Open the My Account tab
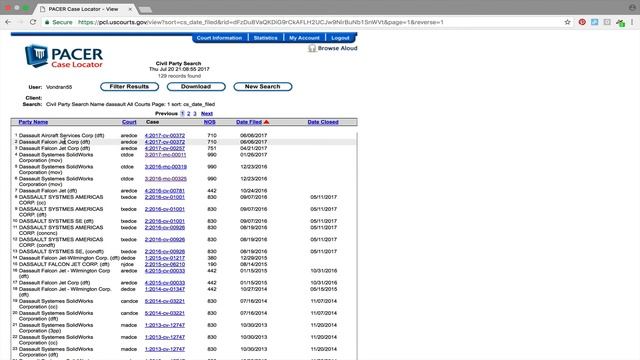The height and width of the screenshot is (360, 640). [304, 38]
